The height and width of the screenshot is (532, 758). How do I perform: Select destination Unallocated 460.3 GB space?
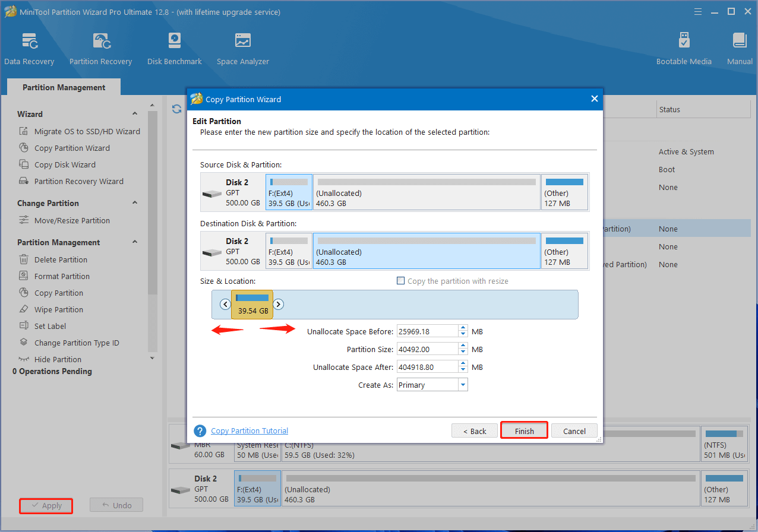pyautogui.click(x=427, y=251)
